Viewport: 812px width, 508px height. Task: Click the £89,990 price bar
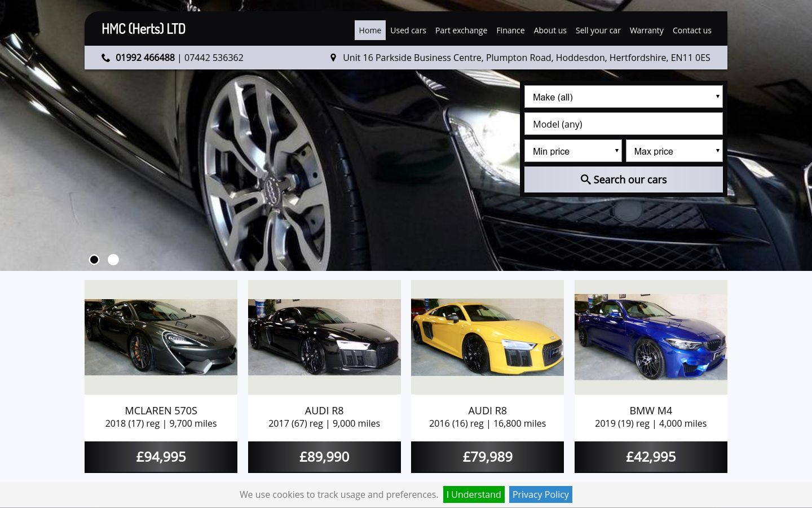click(x=324, y=457)
